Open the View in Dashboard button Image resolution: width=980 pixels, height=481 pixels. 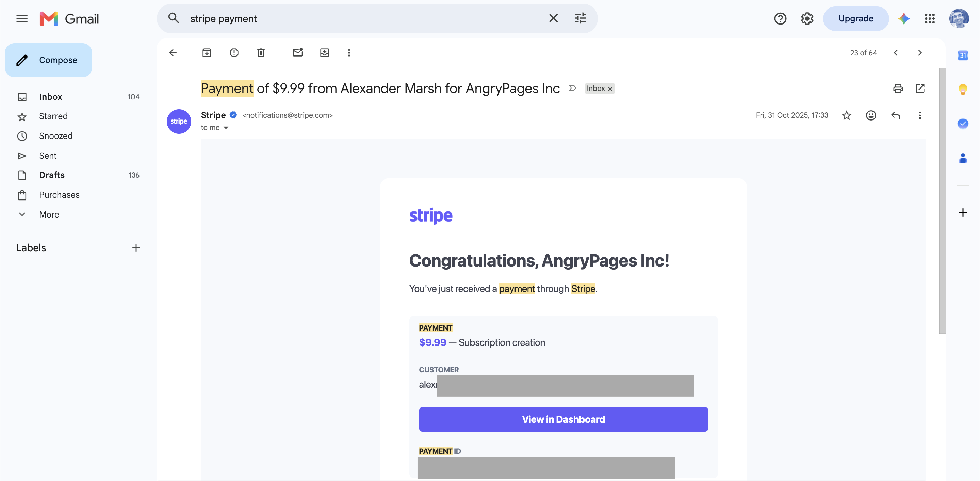click(x=563, y=419)
